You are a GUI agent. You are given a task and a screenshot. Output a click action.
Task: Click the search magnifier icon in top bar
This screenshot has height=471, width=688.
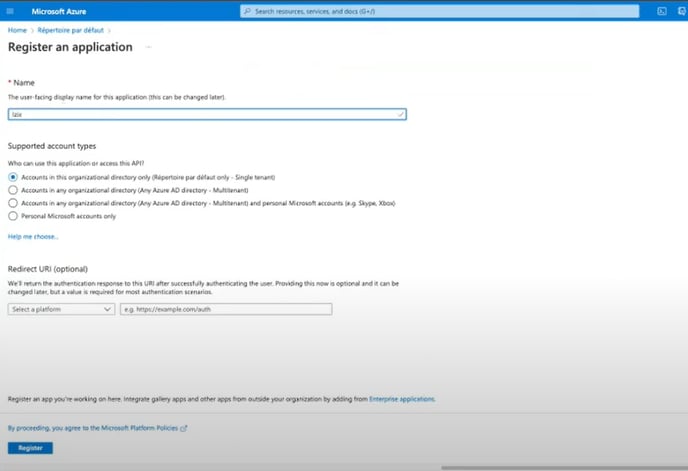[x=249, y=11]
